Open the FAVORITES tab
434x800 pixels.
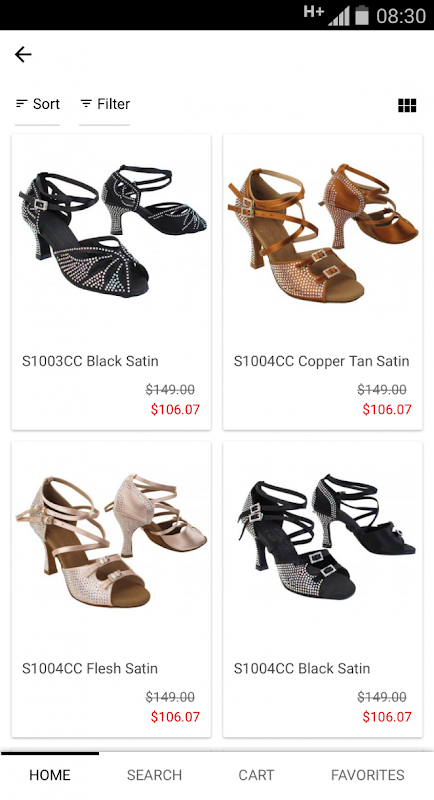click(x=368, y=775)
